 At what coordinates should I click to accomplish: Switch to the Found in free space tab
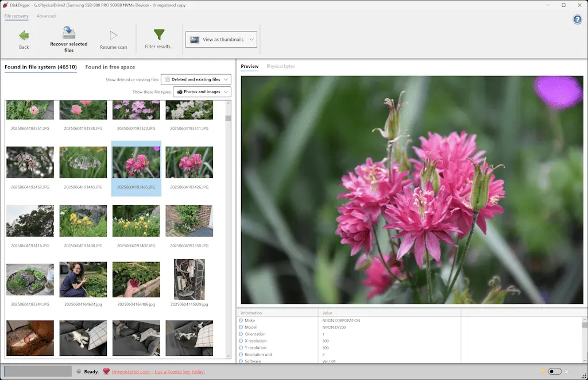[110, 67]
